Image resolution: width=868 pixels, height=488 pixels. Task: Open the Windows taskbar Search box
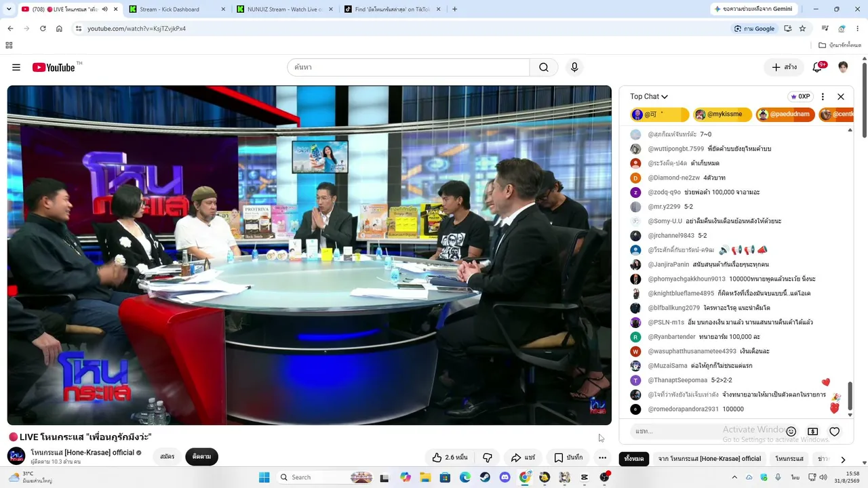pyautogui.click(x=325, y=477)
